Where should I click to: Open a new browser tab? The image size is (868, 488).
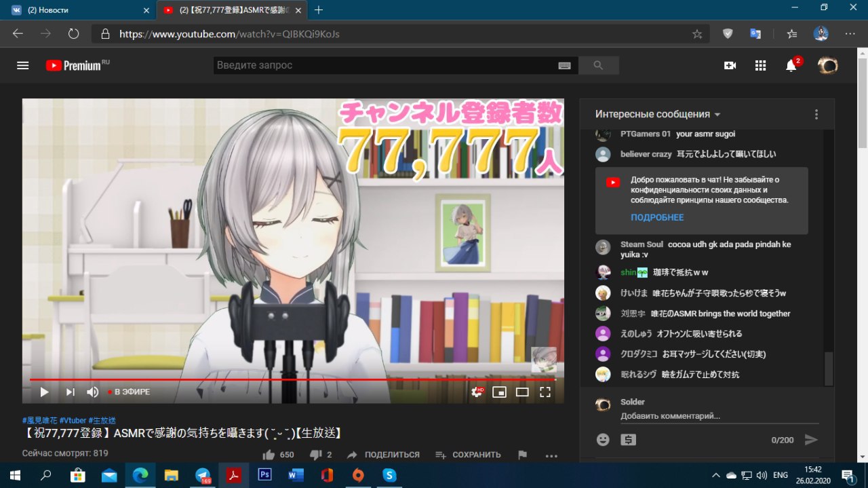tap(319, 10)
